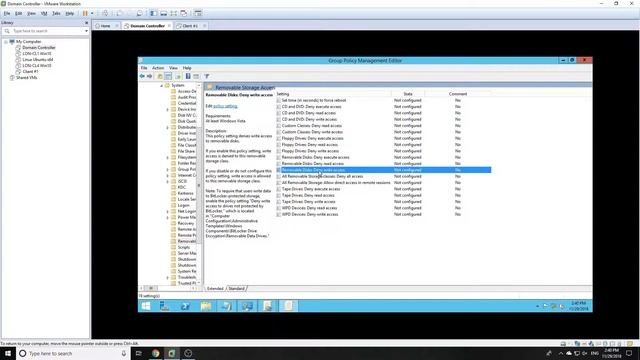Close the VMware Library panel
This screenshot has height=360, width=640.
click(86, 23)
